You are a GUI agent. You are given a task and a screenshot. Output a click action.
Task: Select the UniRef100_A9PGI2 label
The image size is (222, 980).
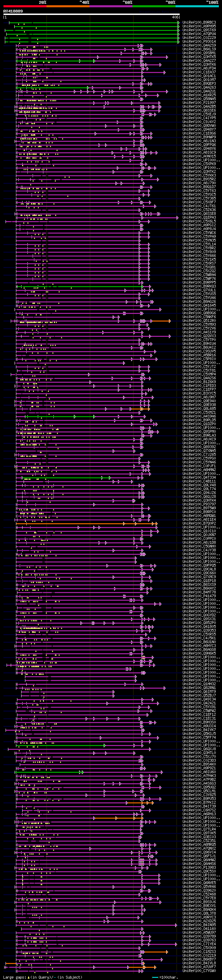click(199, 225)
